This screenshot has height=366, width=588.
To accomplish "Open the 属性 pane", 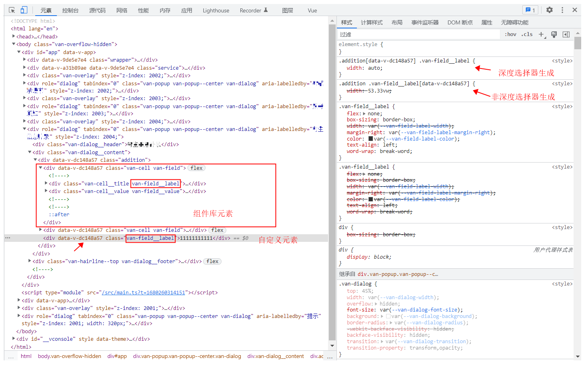I will point(487,22).
